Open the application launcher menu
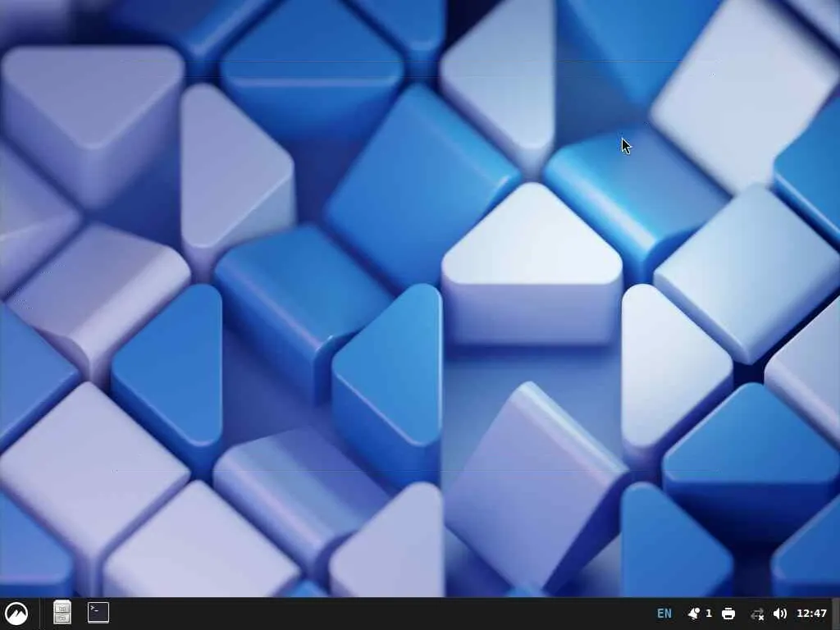 16,614
